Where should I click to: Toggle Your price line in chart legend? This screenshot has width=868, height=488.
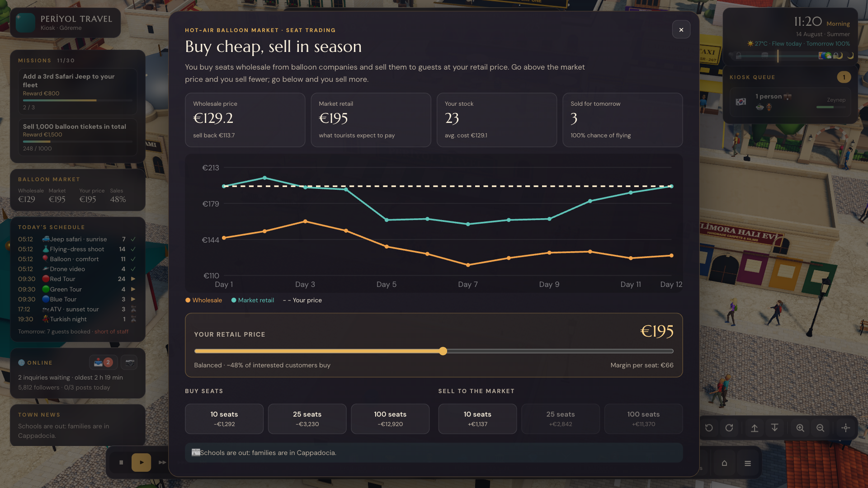tap(302, 300)
